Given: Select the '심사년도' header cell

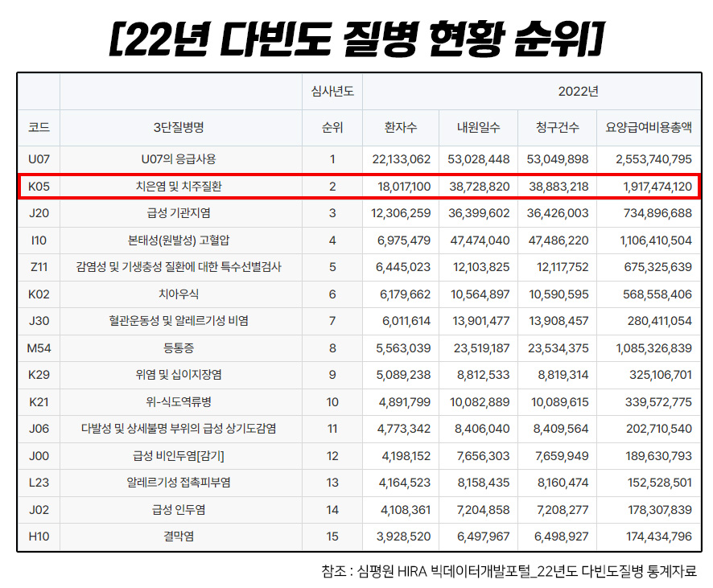Looking at the screenshot, I should point(332,92).
